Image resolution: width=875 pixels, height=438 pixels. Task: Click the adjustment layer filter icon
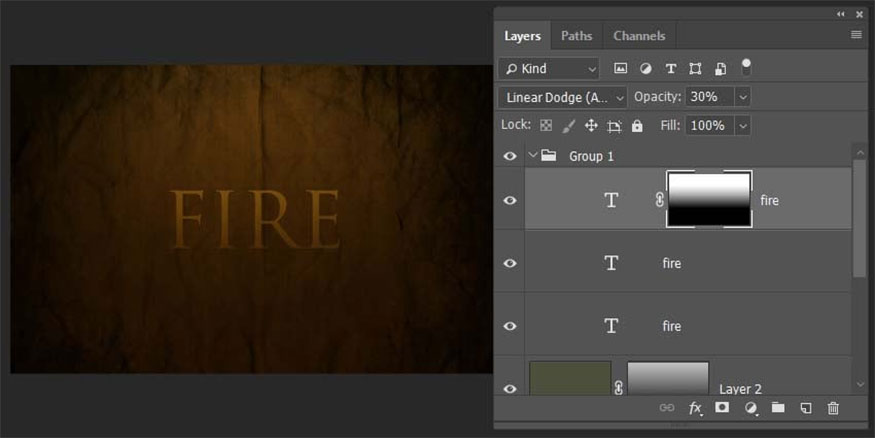(645, 69)
